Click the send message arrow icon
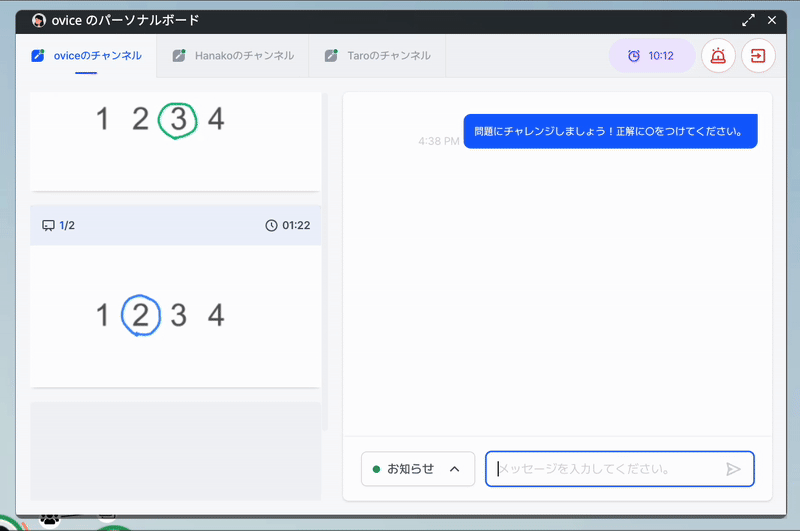This screenshot has height=531, width=800. coord(733,469)
